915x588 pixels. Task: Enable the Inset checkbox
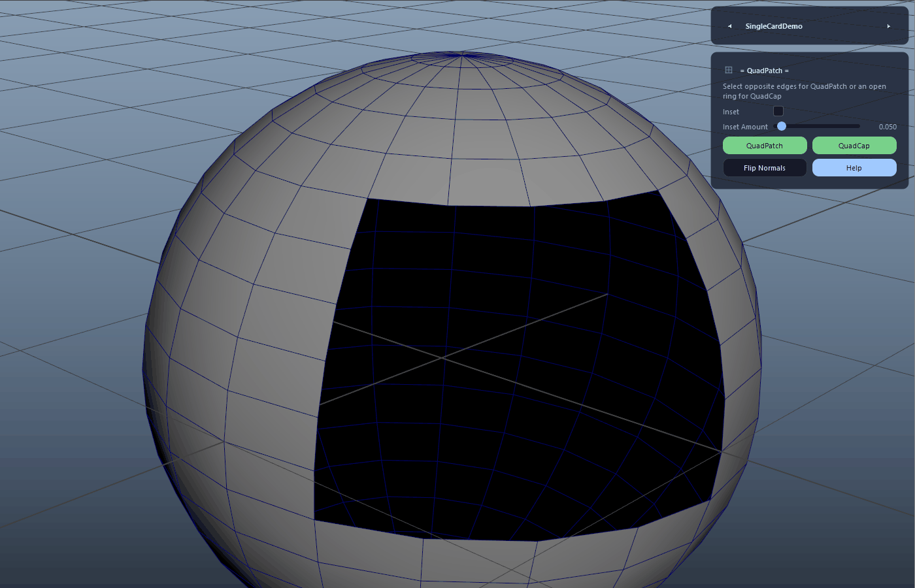coord(778,111)
